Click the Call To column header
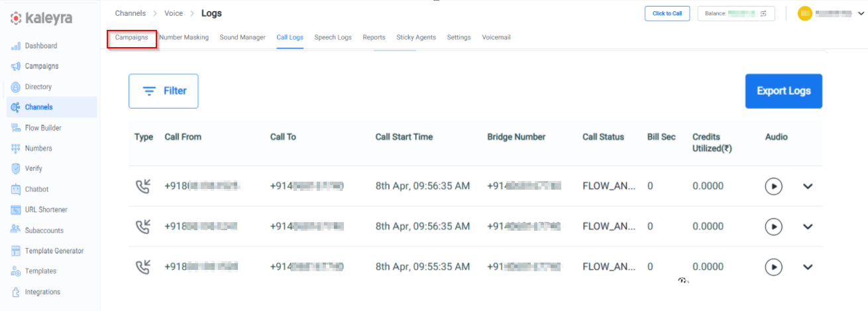This screenshot has width=868, height=311. (283, 137)
